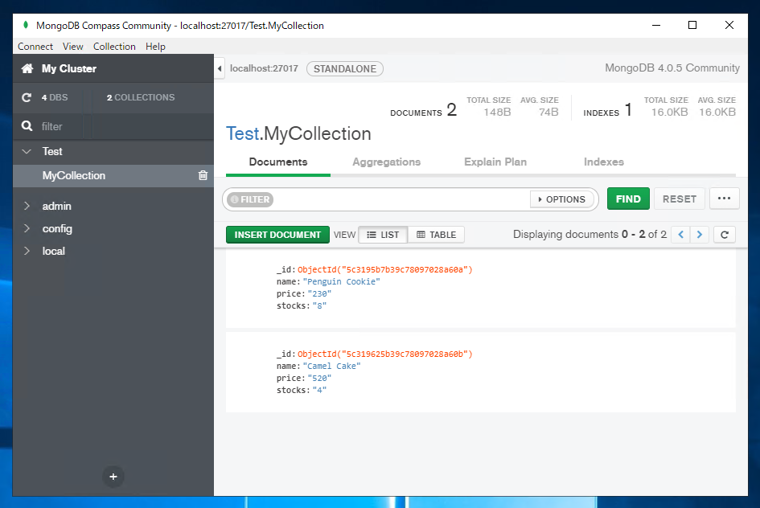Open the Connect menu
The width and height of the screenshot is (760, 508).
[x=35, y=47]
